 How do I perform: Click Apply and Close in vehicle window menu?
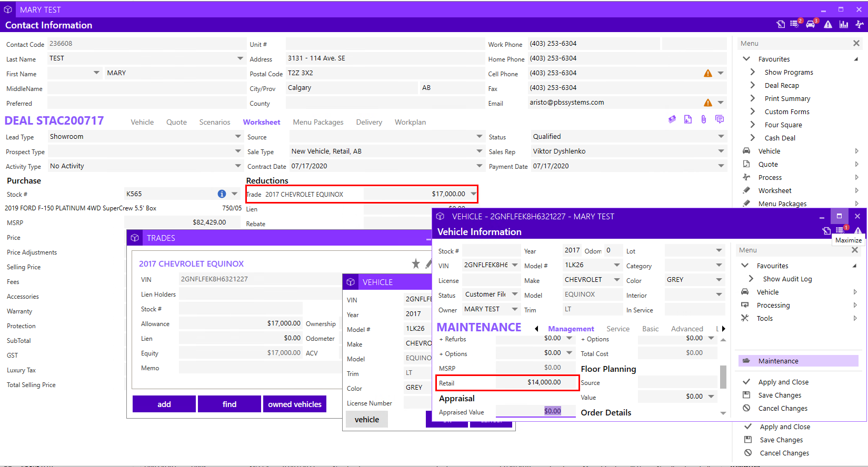(783, 382)
